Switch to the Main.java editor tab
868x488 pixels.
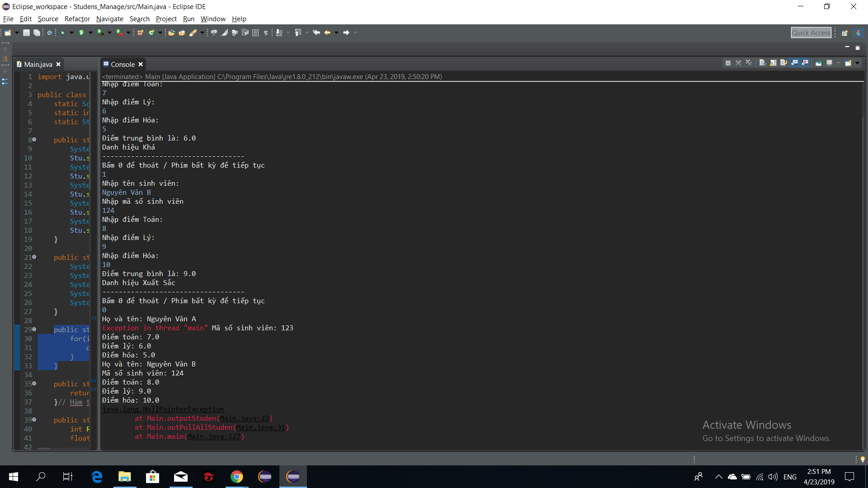pos(38,65)
